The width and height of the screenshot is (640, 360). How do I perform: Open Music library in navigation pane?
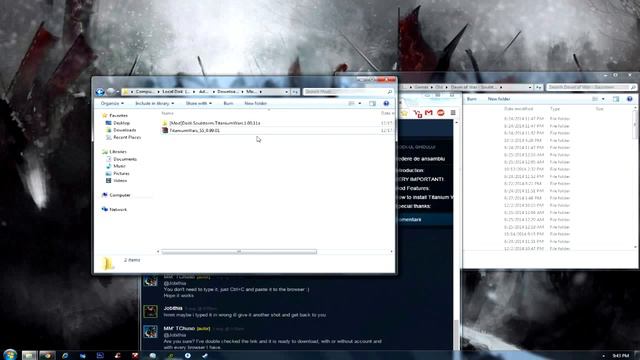pyautogui.click(x=119, y=166)
